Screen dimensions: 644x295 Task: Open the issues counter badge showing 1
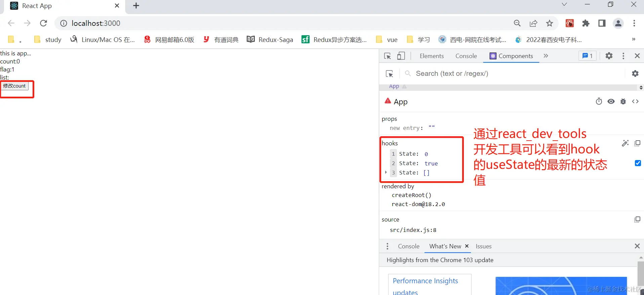pos(588,56)
